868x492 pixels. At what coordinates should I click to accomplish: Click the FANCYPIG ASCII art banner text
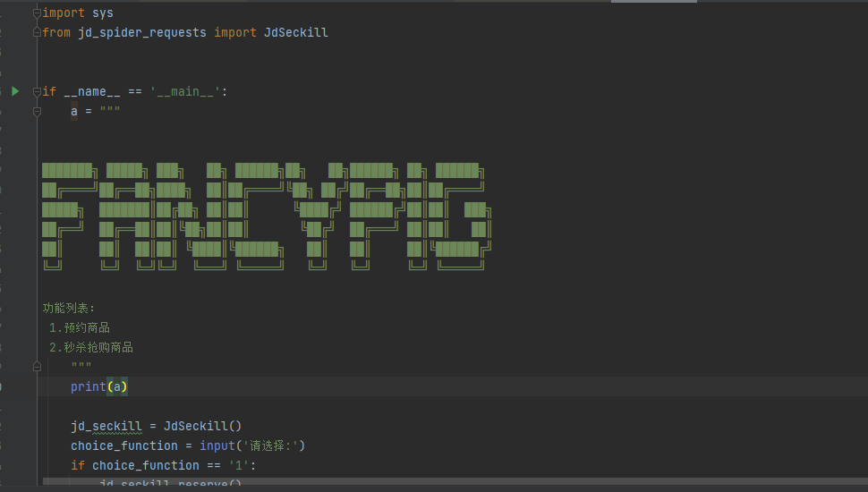(267, 216)
